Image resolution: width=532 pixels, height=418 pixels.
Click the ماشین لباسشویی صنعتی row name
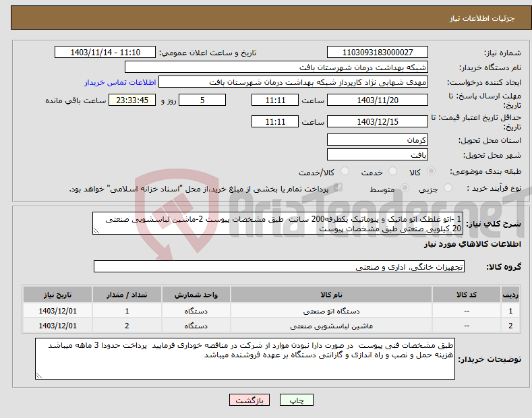click(x=331, y=326)
